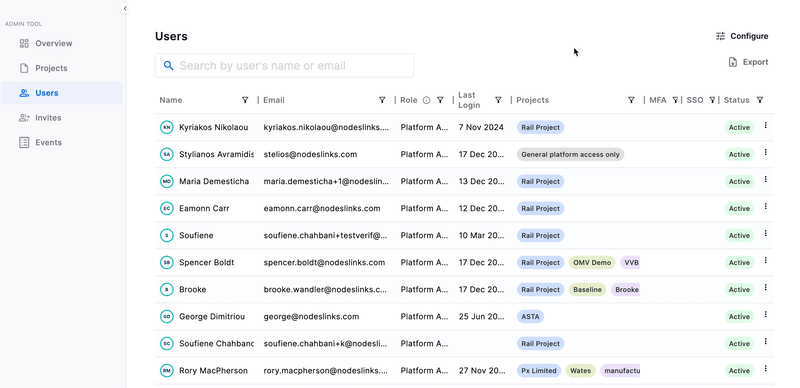This screenshot has height=388, width=800.
Task: Click the Invites person-plus icon
Action: (x=24, y=118)
